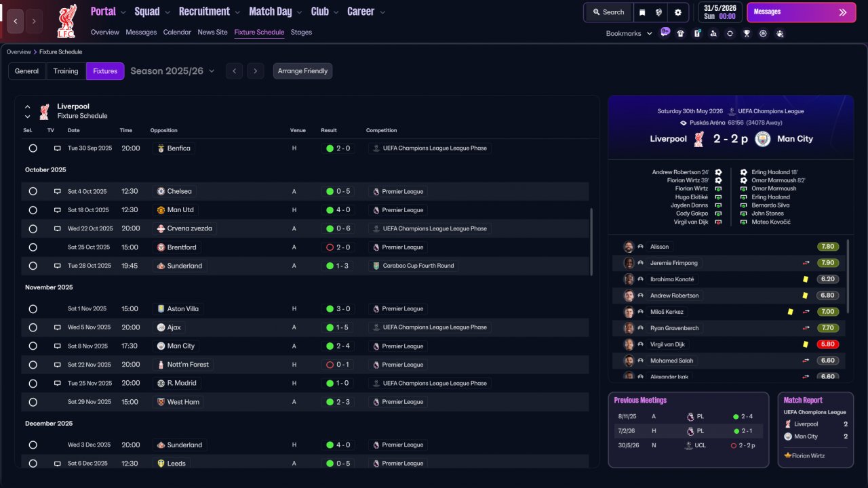
Task: Click the Liverpool crest in the match summary scoreline
Action: coord(699,139)
